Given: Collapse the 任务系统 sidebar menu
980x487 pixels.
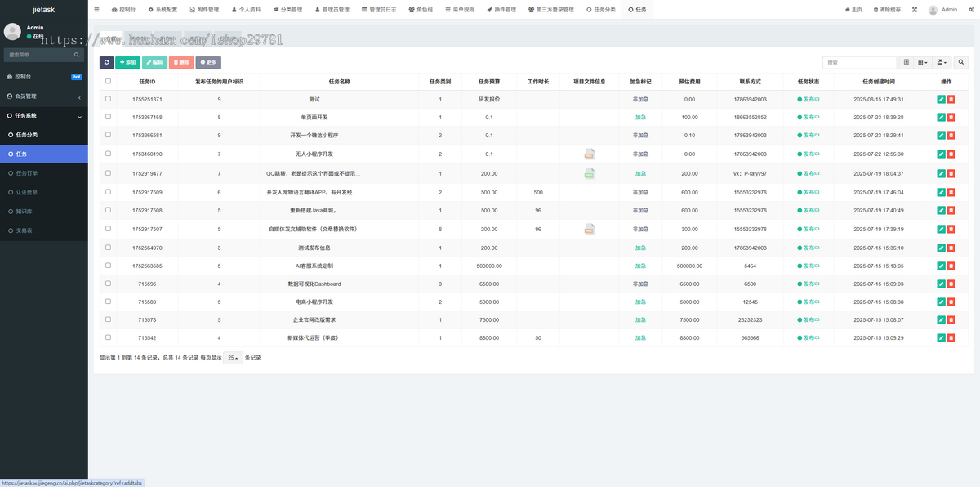Looking at the screenshot, I should pyautogui.click(x=44, y=116).
